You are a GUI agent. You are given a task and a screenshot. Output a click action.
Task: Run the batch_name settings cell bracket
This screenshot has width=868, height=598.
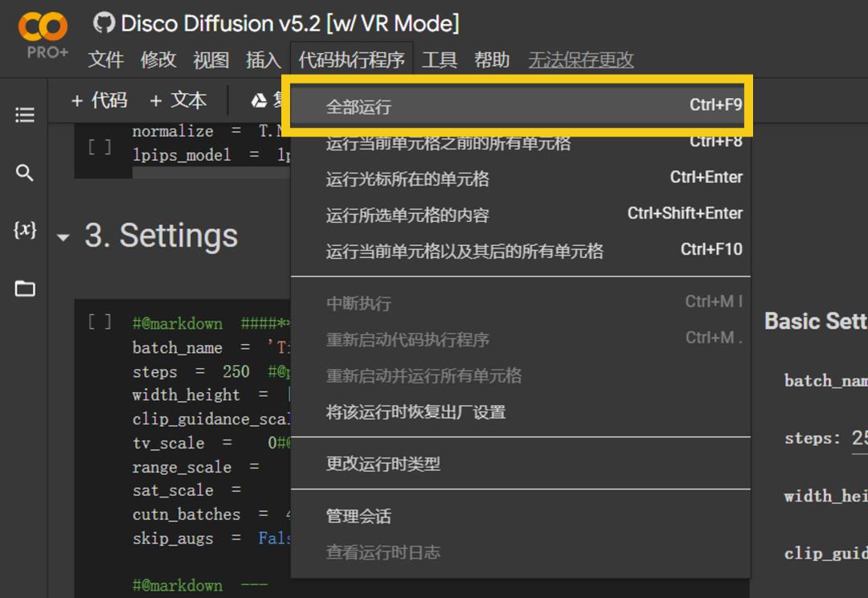point(100,322)
